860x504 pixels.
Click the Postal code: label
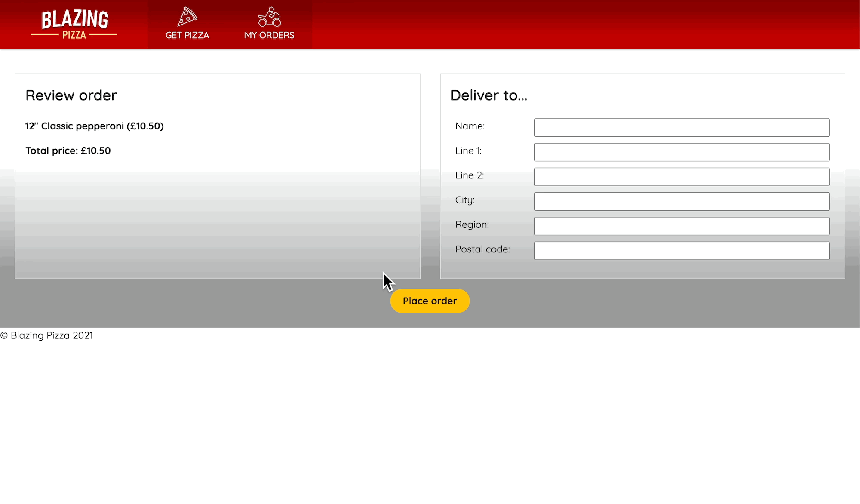(482, 249)
